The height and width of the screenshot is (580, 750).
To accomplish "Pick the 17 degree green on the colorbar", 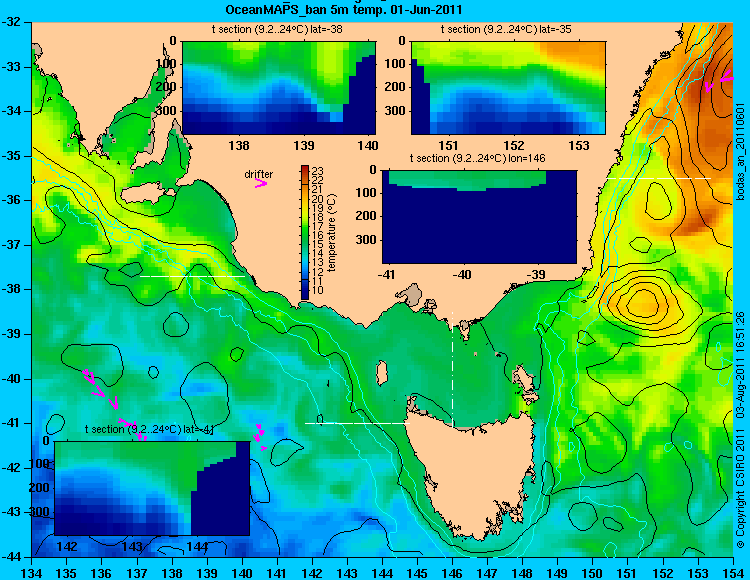I will click(x=305, y=226).
